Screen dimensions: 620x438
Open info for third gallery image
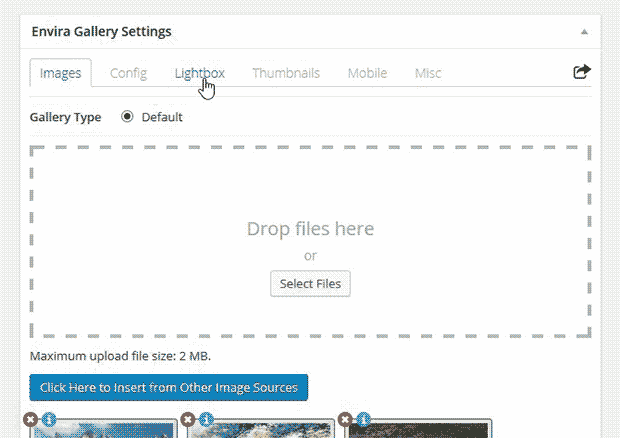[362, 419]
